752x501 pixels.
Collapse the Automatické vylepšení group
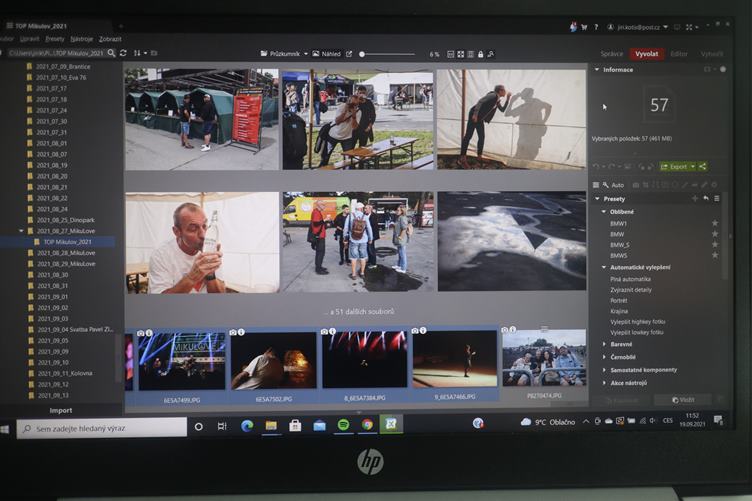[x=604, y=267]
